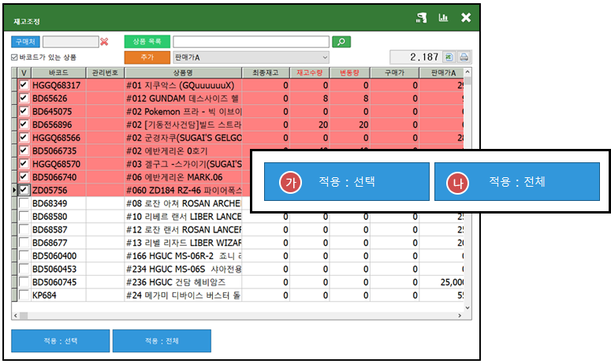
Task: Export the list with the Excel icon
Action: [449, 58]
